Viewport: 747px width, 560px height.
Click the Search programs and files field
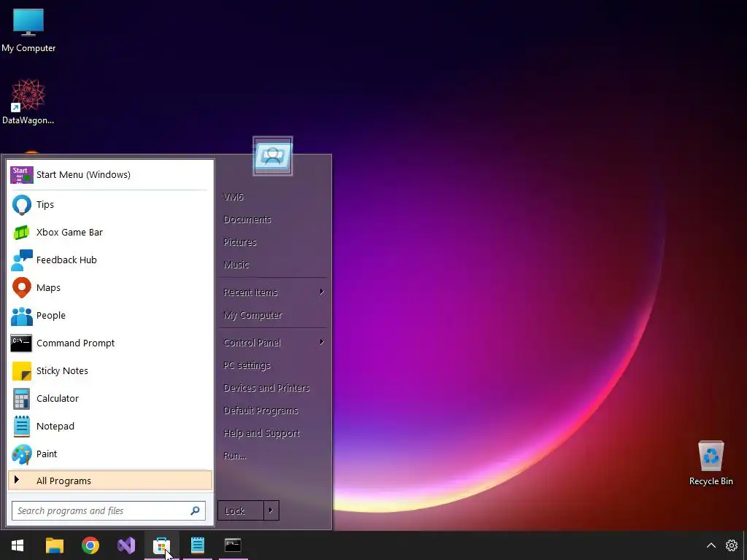pyautogui.click(x=109, y=510)
